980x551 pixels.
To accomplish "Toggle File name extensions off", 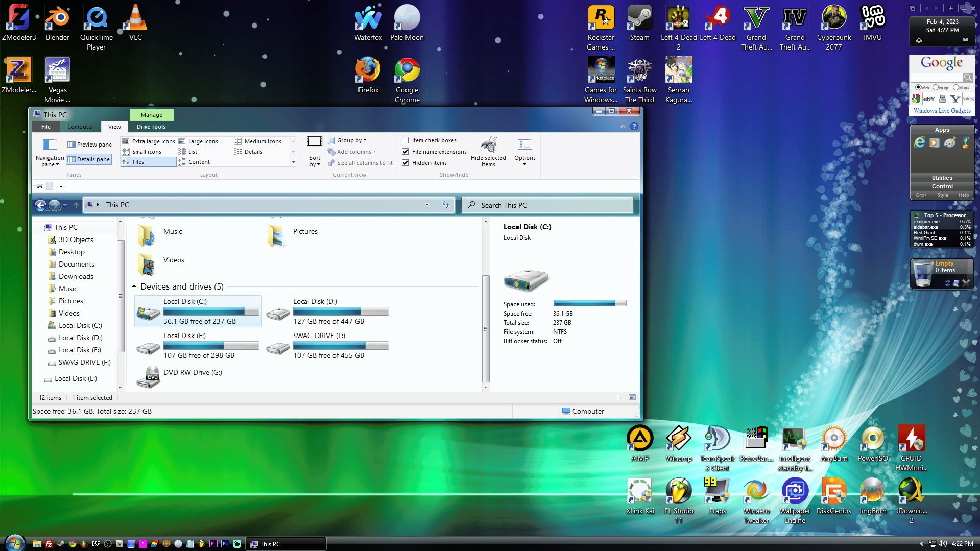I will [405, 151].
